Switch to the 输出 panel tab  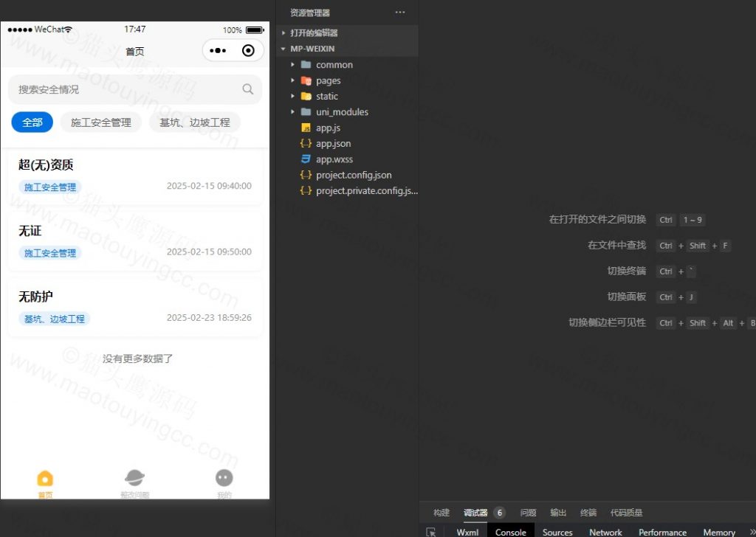[x=558, y=513]
